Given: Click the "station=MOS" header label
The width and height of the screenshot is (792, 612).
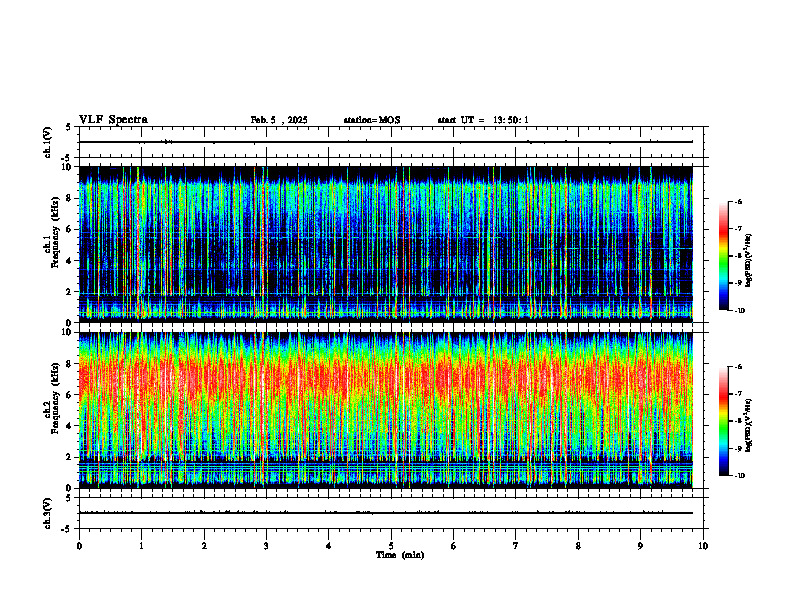Looking at the screenshot, I should [x=372, y=120].
